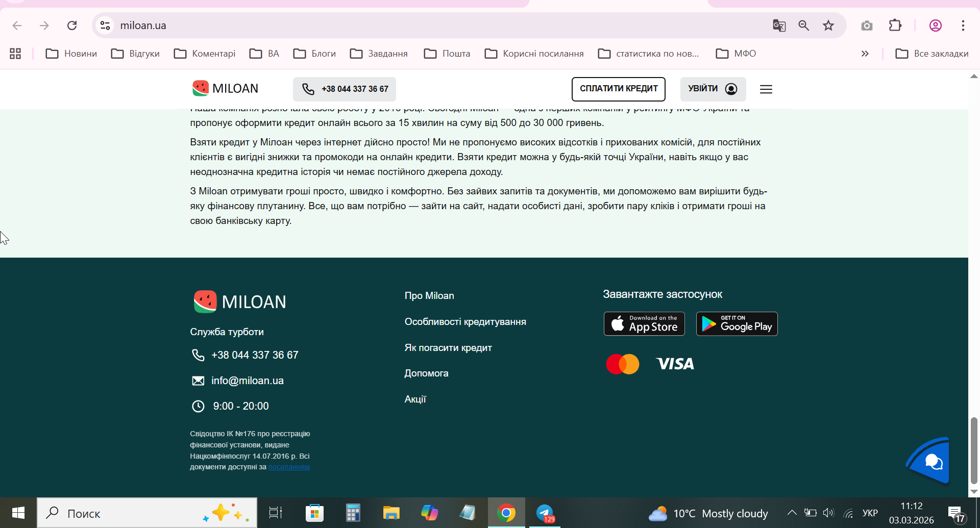980x528 pixels.
Task: Show hidden system tray icons
Action: pos(792,513)
